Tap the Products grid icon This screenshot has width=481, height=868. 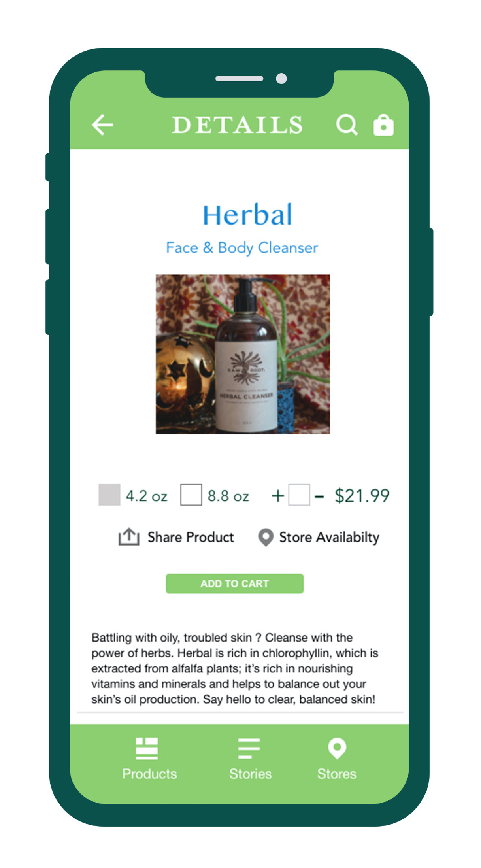147,748
